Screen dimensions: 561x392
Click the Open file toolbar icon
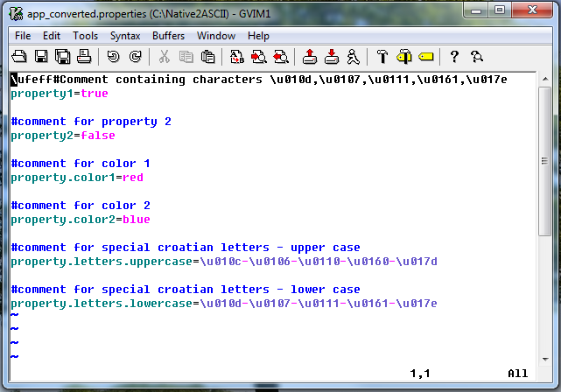tap(19, 57)
